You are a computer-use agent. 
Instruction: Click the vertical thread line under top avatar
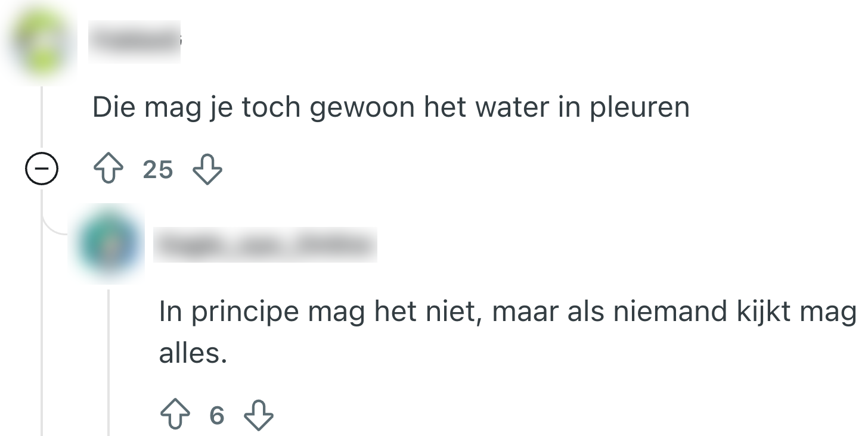(x=42, y=119)
